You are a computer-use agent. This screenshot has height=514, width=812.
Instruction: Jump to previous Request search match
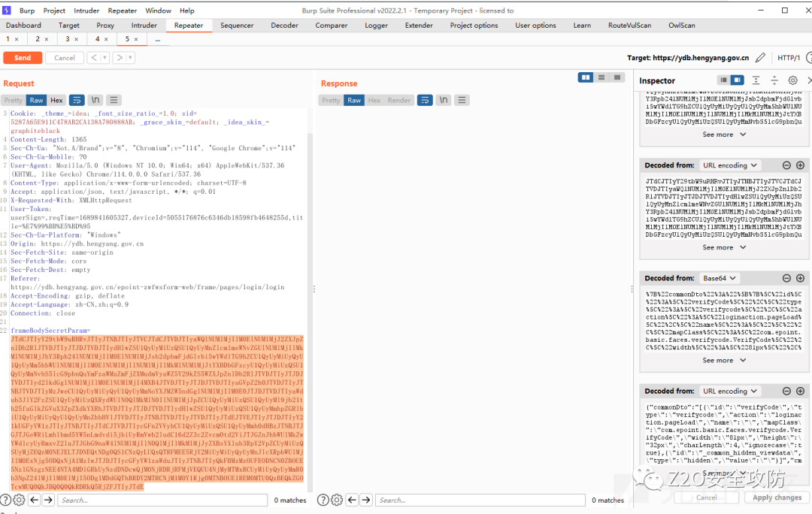(34, 500)
